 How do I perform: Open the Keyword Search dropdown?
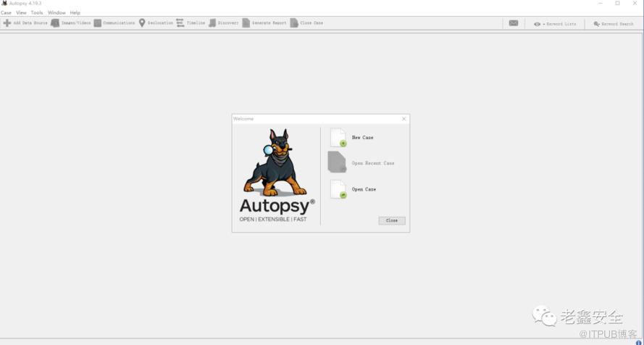pos(614,24)
